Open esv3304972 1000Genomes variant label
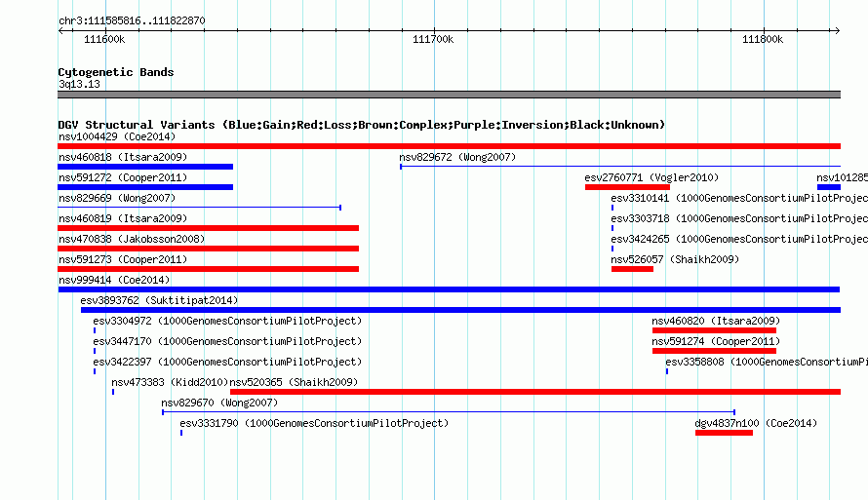 (227, 321)
